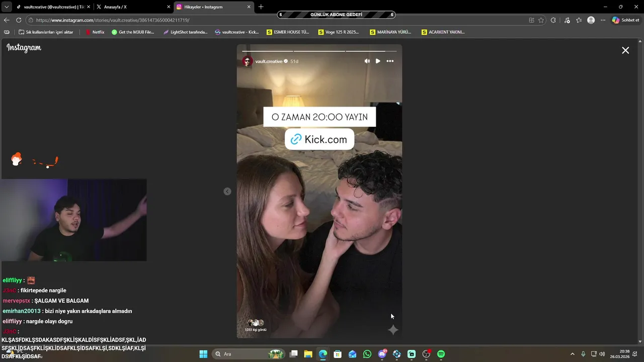The height and width of the screenshot is (362, 644).
Task: Open the favorites list icon
Action: click(579, 20)
